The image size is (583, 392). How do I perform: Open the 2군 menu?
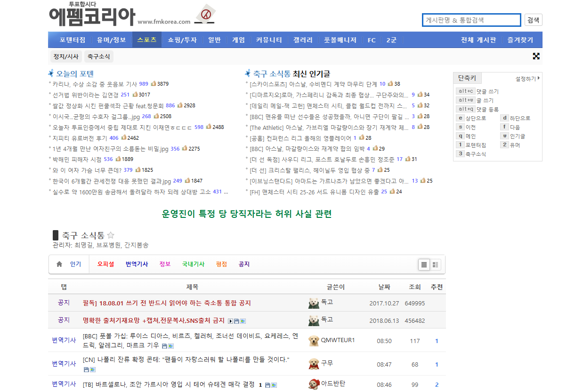tap(391, 40)
